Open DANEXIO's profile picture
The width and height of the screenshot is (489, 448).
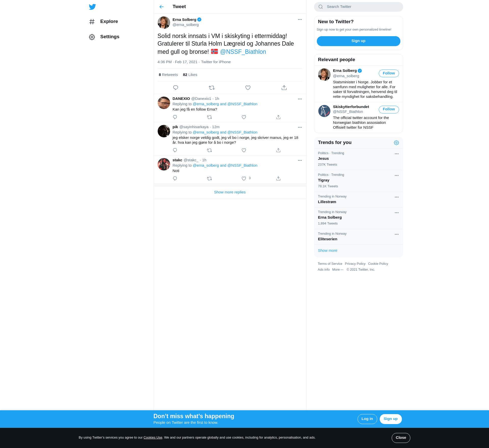tap(164, 103)
